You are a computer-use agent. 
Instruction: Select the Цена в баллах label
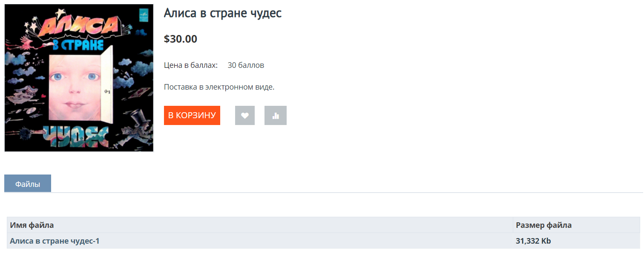pos(191,65)
